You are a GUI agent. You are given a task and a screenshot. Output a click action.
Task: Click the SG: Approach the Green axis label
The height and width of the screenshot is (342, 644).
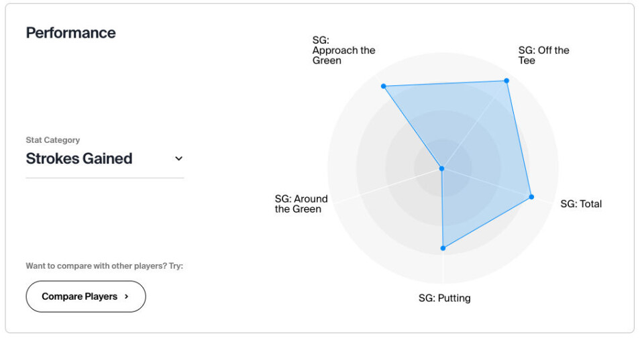(343, 50)
